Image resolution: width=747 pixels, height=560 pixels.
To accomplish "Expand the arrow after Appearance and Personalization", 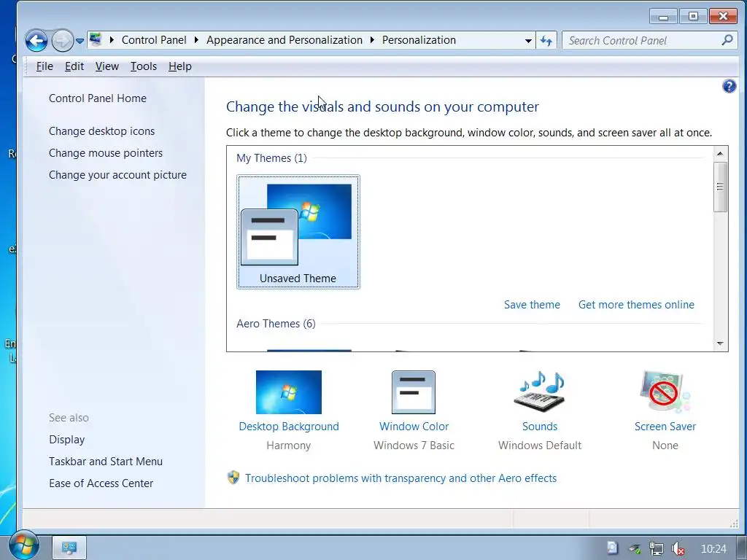I will [372, 40].
